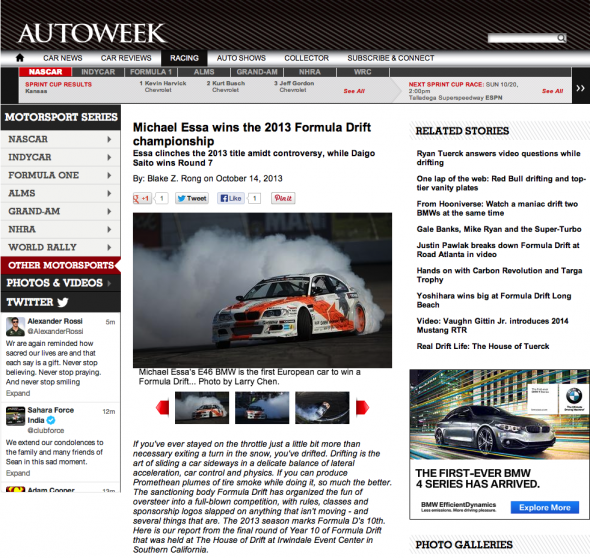Open 'Hands on with Carbon Revolution' story
The width and height of the screenshot is (590, 558).
(x=499, y=275)
